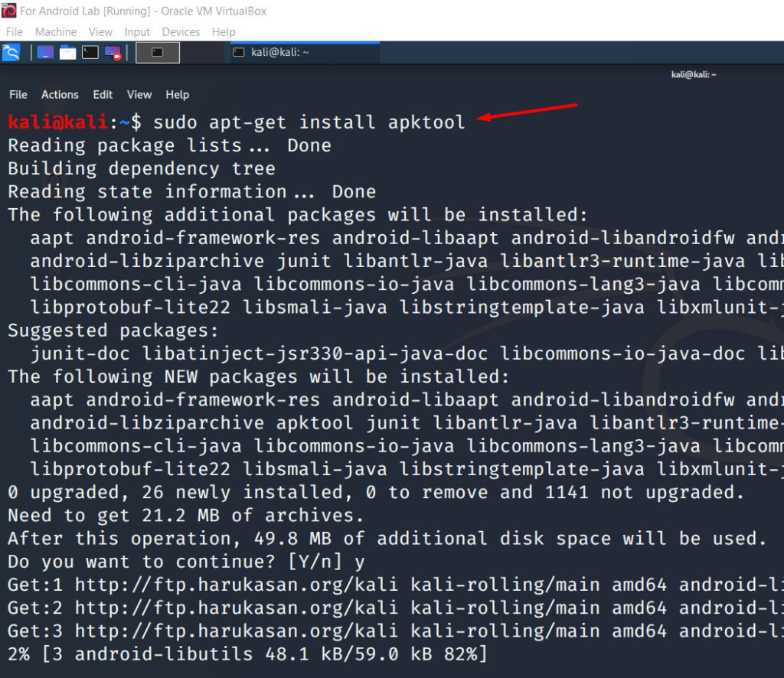Click the terminal window title kali@kali: ~

click(694, 75)
